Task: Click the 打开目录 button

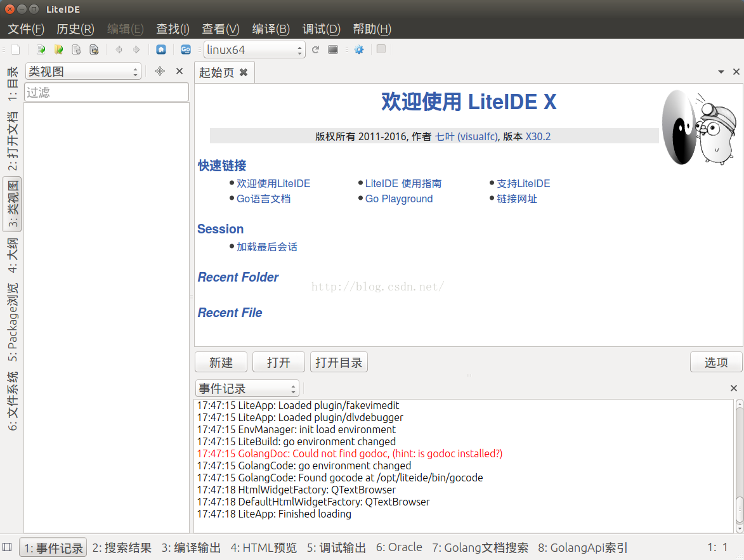Action: coord(339,362)
